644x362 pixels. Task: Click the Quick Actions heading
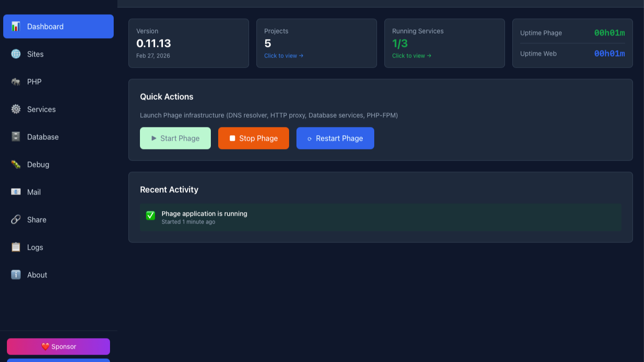(x=167, y=97)
